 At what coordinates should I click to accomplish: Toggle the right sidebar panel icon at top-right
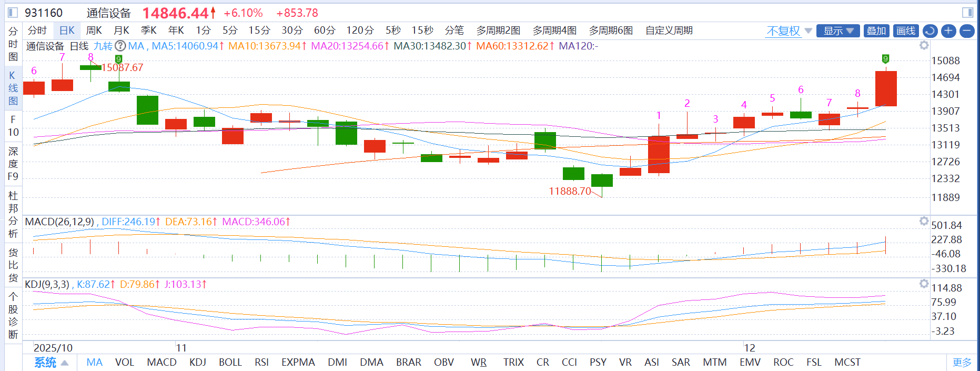[967, 12]
